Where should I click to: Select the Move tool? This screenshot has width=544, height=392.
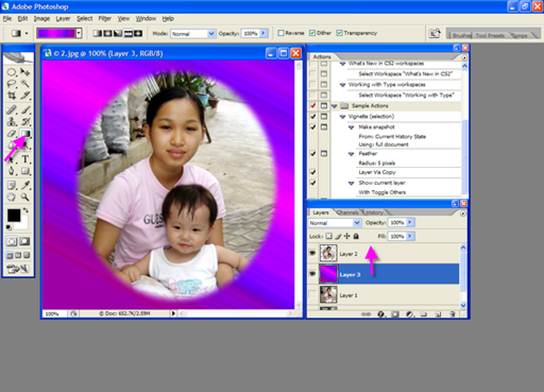tap(25, 72)
